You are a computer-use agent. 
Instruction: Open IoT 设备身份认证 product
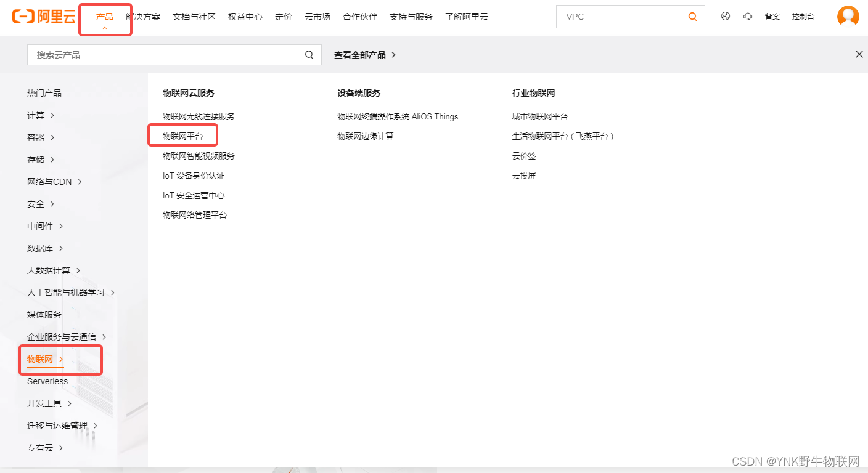[x=194, y=176]
